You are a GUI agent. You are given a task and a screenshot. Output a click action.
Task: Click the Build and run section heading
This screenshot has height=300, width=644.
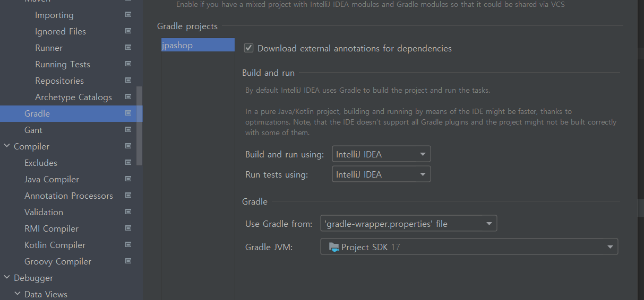(x=268, y=73)
